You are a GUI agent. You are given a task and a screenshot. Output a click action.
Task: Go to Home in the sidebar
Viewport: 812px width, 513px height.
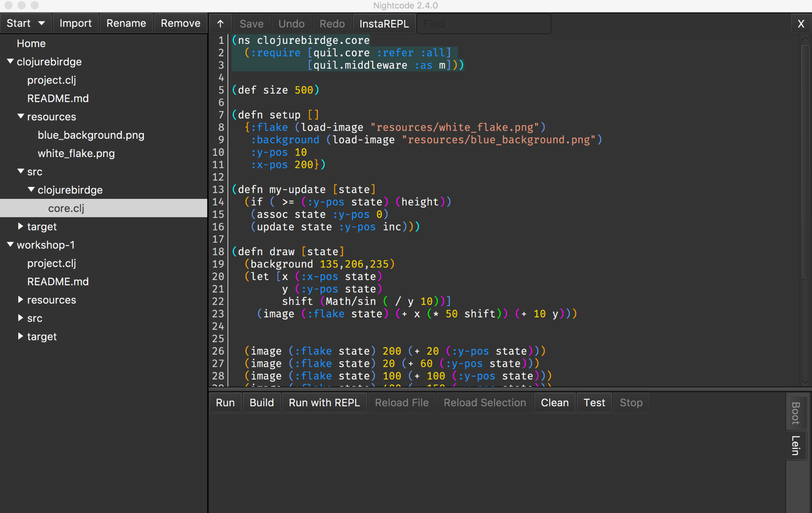click(x=31, y=43)
